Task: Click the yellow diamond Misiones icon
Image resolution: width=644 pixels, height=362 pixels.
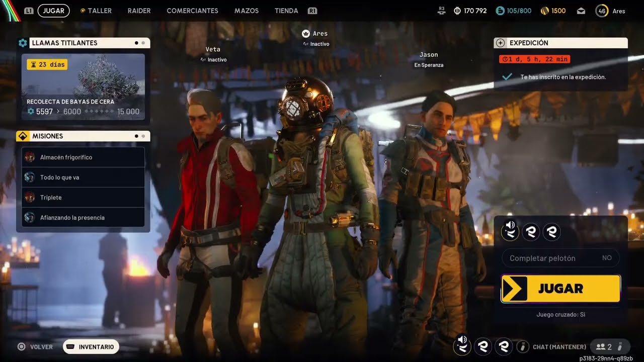Action: coord(23,136)
